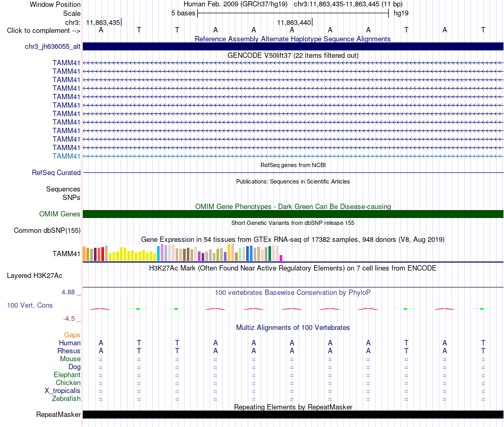Image resolution: width=504 pixels, height=427 pixels.
Task: Select the Zebrafish species label
Action: tap(66, 399)
